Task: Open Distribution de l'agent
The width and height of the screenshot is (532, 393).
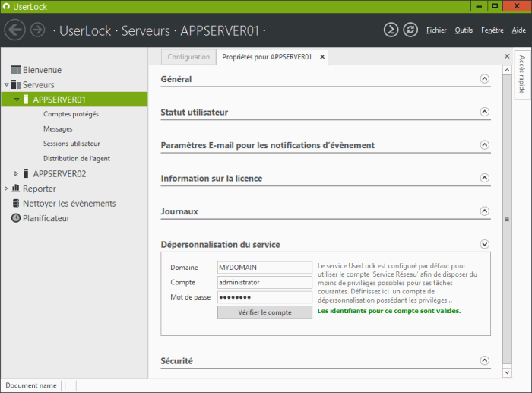Action: (77, 158)
